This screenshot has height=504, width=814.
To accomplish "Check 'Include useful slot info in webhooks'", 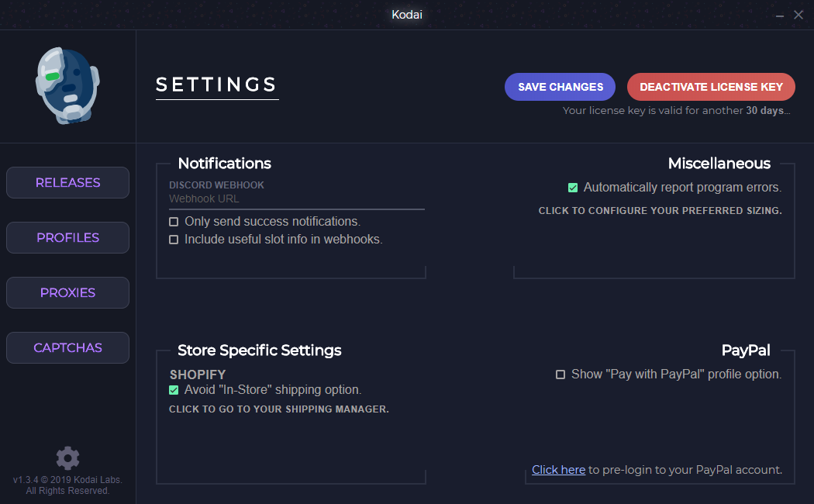I will click(174, 240).
